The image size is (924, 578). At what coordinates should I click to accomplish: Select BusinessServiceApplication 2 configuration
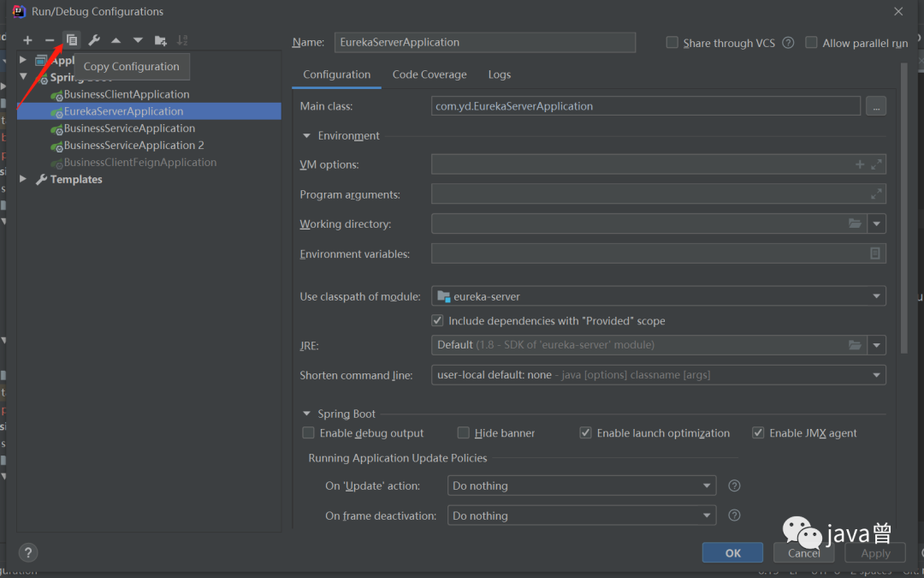point(149,146)
